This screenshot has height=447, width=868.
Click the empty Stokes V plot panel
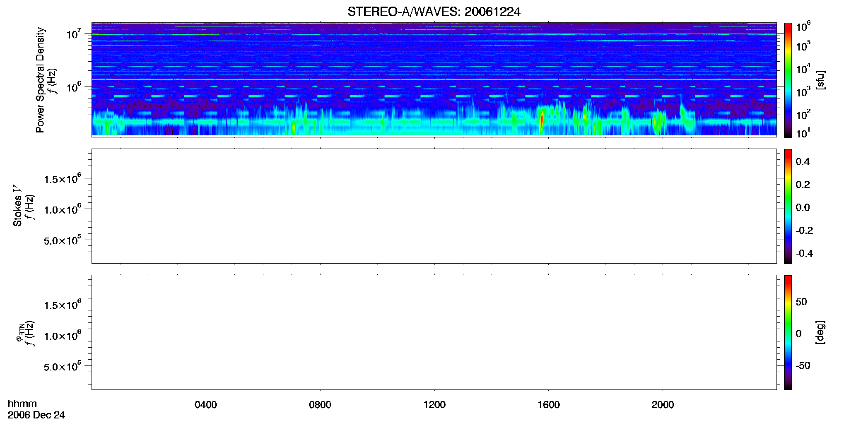point(434,206)
